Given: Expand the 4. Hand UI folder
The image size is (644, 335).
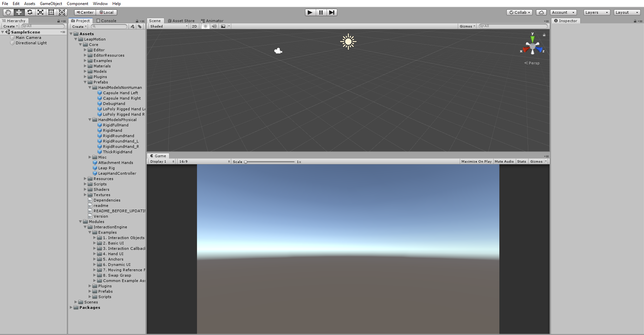Looking at the screenshot, I should point(95,254).
